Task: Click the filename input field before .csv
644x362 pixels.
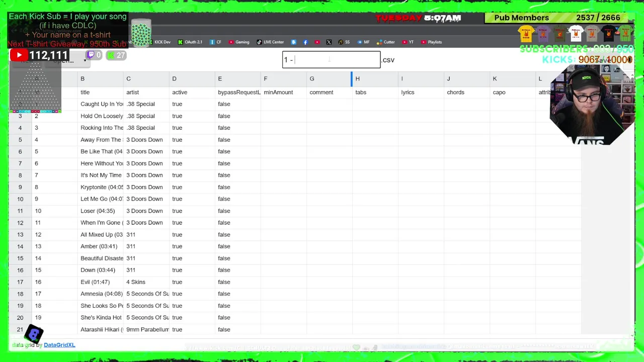Action: click(331, 60)
